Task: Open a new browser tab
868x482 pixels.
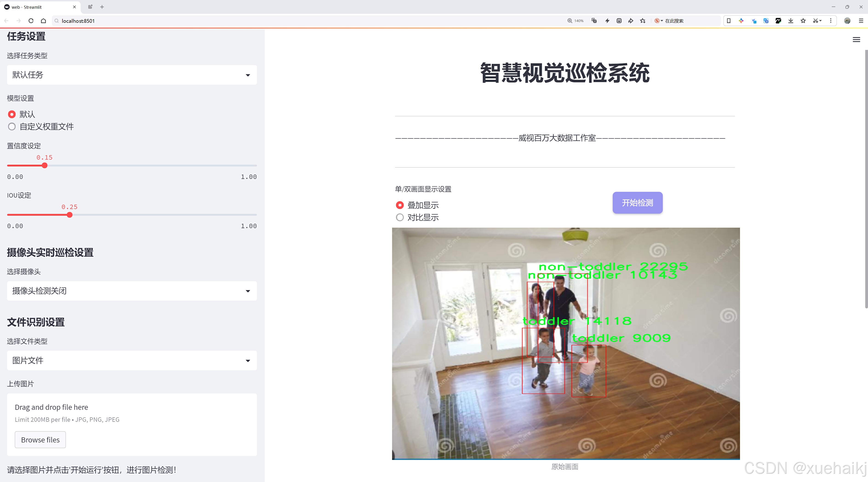Action: 102,7
